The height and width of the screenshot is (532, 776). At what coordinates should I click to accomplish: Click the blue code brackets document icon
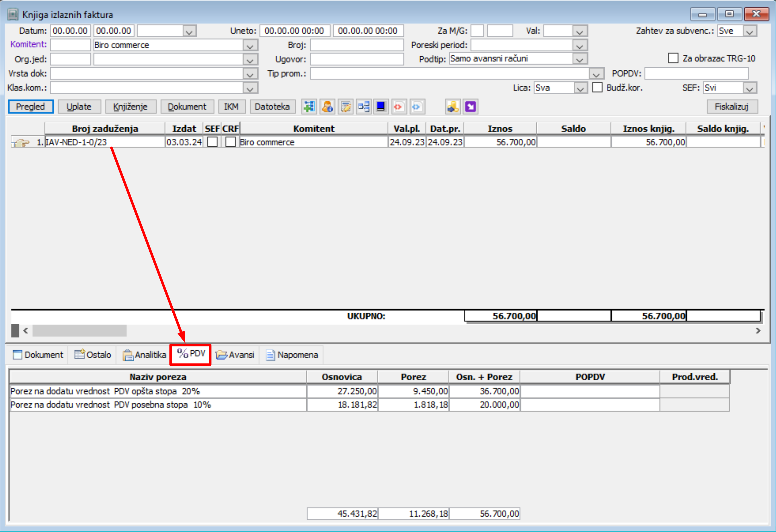click(417, 107)
